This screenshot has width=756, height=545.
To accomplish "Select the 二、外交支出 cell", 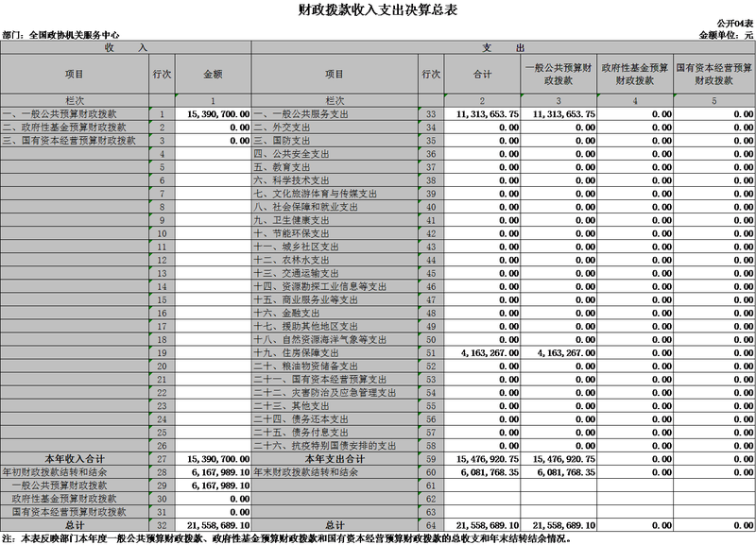I will [x=335, y=128].
